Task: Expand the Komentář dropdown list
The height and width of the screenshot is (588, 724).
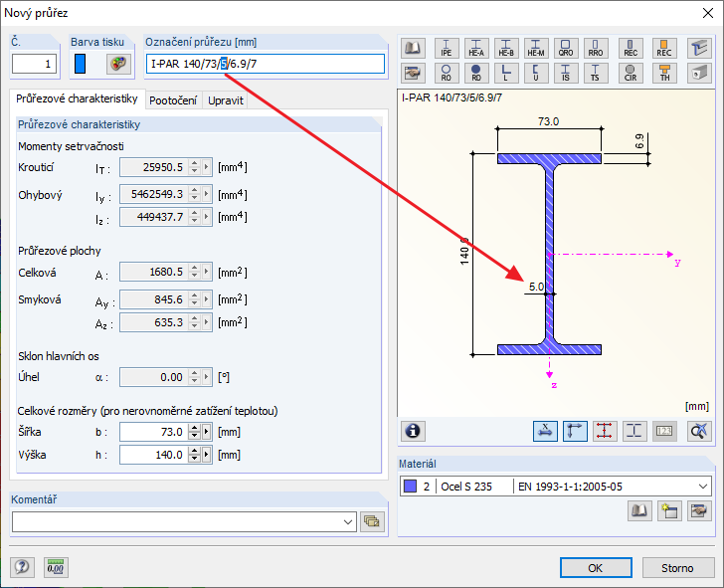Action: (348, 522)
